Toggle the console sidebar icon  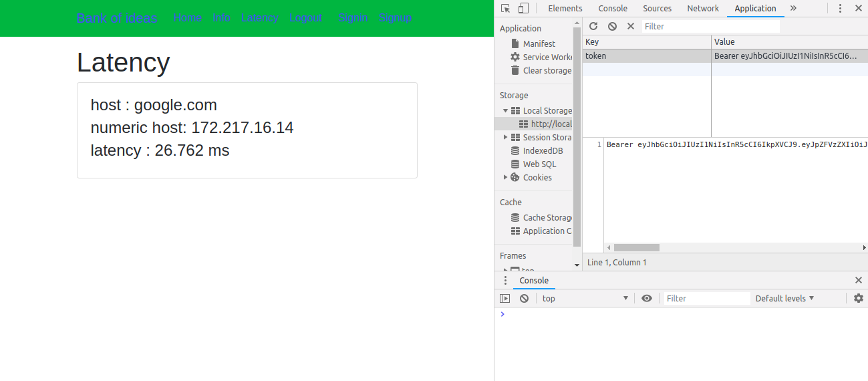pyautogui.click(x=505, y=298)
